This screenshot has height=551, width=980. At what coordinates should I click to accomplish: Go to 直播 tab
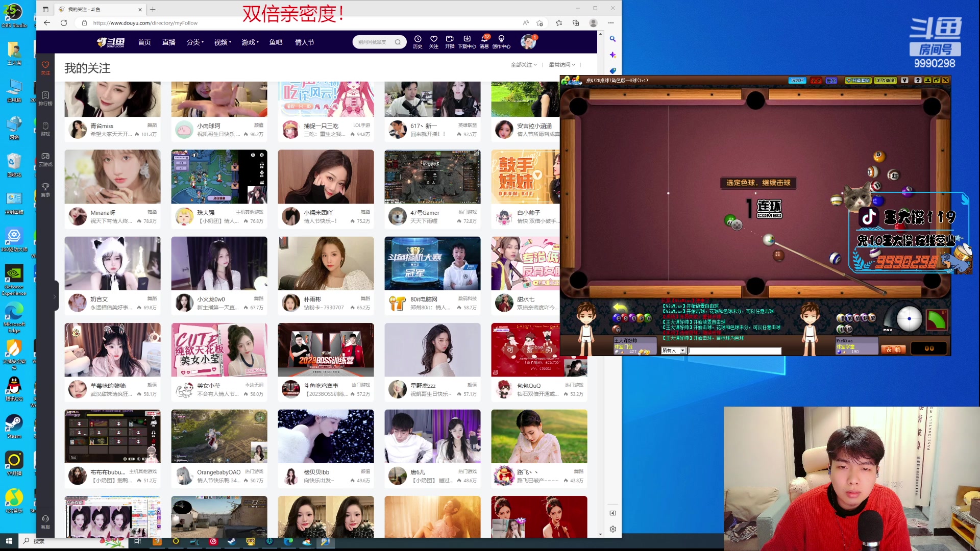pos(169,42)
